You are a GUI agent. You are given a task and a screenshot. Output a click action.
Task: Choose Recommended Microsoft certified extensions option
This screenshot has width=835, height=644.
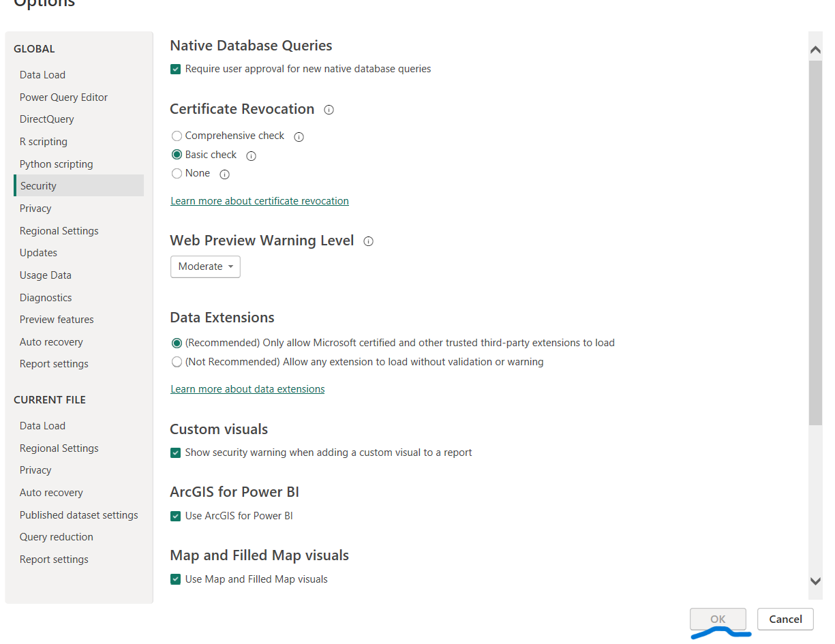(x=177, y=343)
